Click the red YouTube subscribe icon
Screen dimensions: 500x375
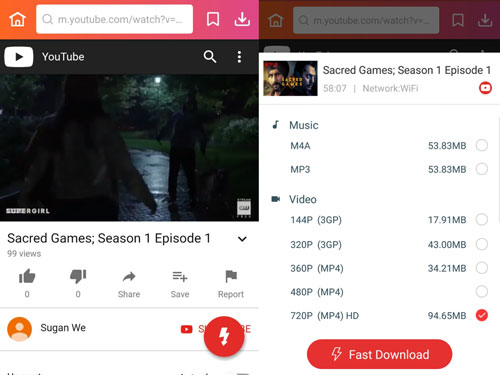pyautogui.click(x=186, y=329)
